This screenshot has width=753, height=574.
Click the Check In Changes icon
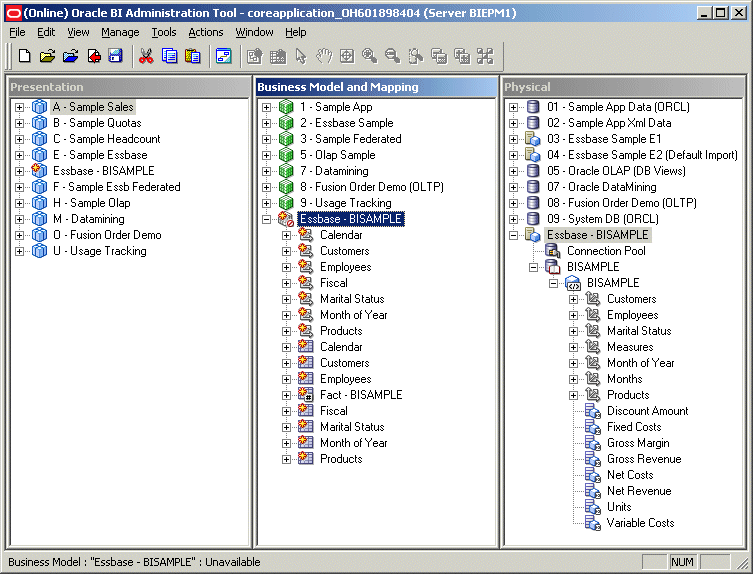click(94, 56)
